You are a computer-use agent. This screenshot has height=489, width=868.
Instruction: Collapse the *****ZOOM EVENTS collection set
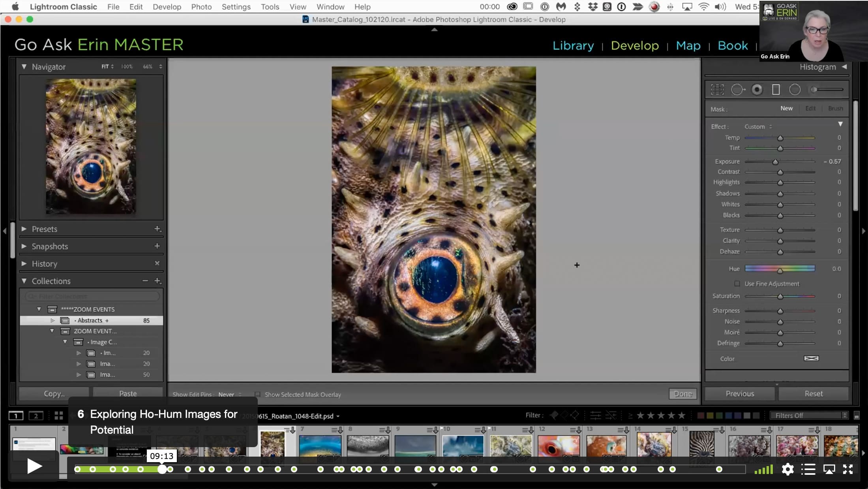click(x=39, y=309)
